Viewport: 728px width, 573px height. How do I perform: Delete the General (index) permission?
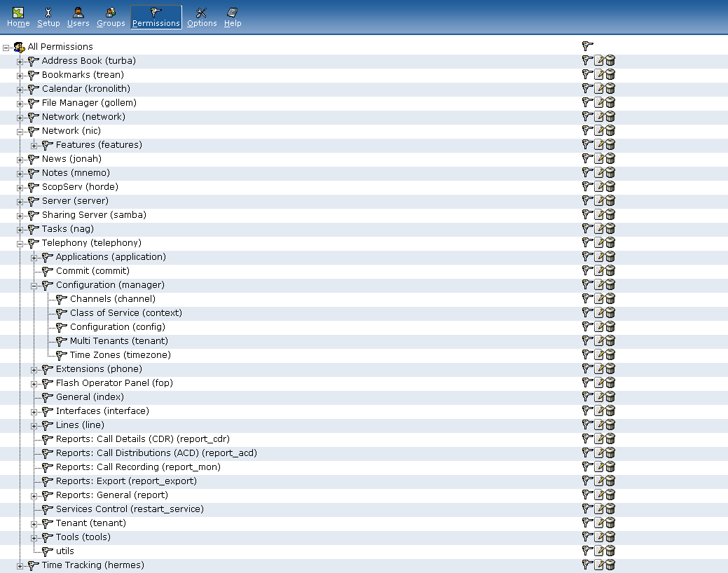pos(610,396)
